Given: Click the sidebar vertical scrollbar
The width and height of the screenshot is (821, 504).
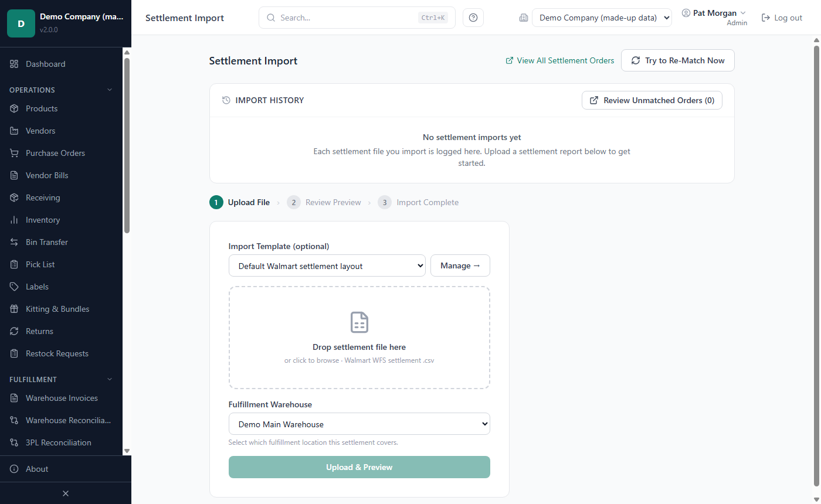Looking at the screenshot, I should tap(127, 145).
